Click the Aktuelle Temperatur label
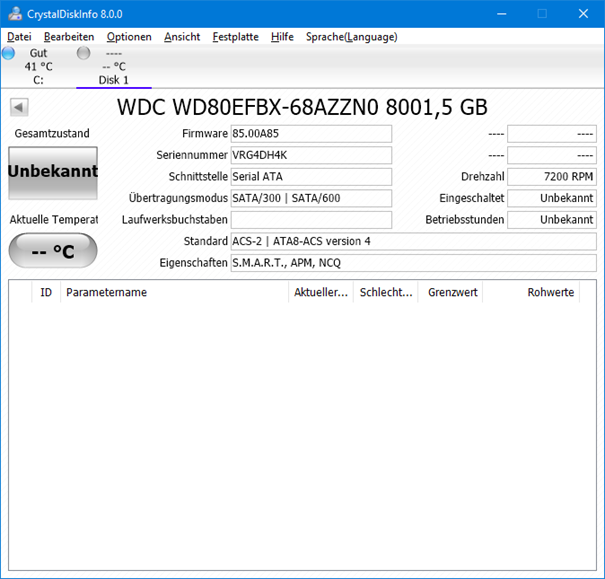This screenshot has height=579, width=605. pyautogui.click(x=54, y=220)
